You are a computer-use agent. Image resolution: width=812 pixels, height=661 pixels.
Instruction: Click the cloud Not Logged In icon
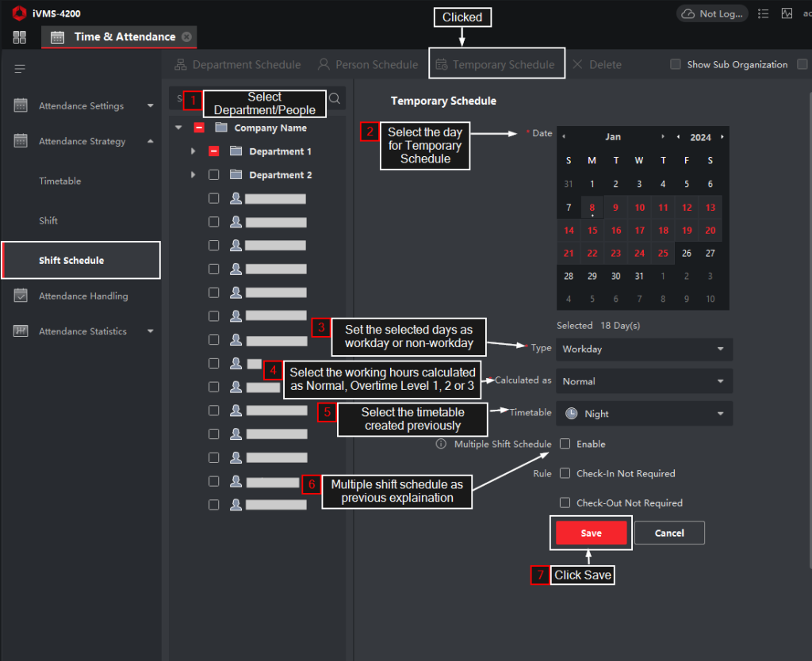click(x=688, y=13)
